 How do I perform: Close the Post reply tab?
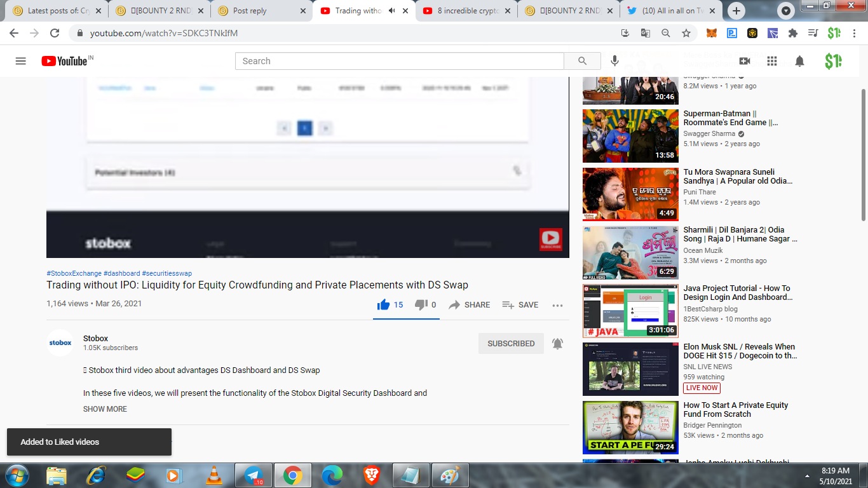(302, 11)
